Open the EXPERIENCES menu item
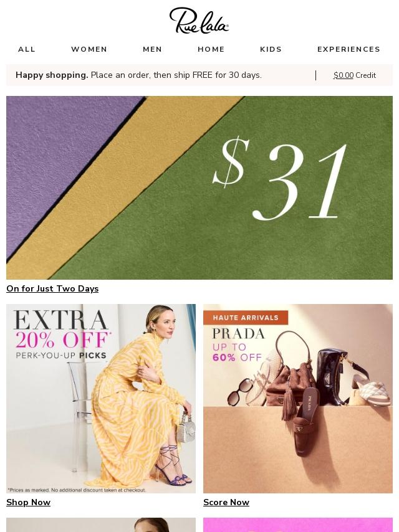This screenshot has height=532, width=399. pos(349,49)
